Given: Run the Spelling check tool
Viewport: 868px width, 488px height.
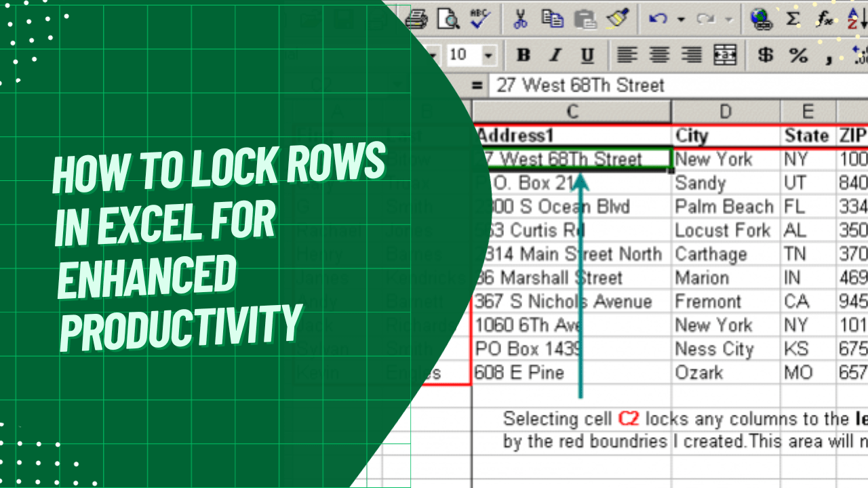Looking at the screenshot, I should [479, 18].
